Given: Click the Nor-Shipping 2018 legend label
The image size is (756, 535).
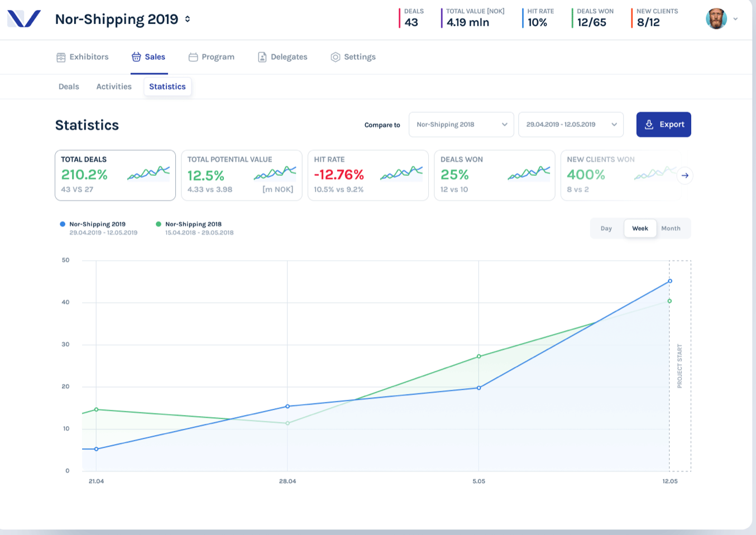Looking at the screenshot, I should pyautogui.click(x=193, y=224).
